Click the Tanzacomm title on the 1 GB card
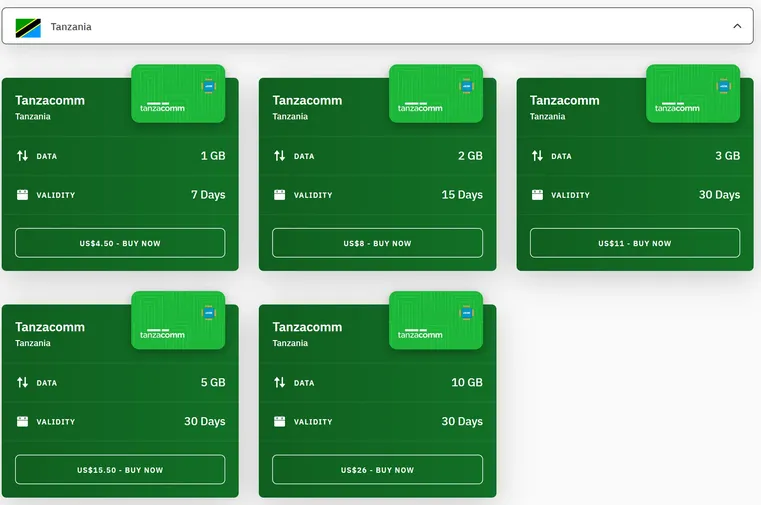 [50, 100]
